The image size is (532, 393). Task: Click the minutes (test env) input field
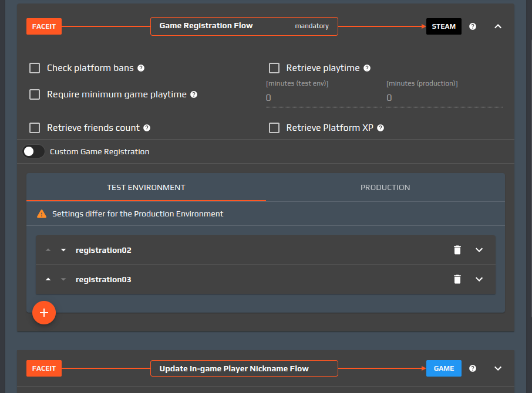click(x=323, y=98)
